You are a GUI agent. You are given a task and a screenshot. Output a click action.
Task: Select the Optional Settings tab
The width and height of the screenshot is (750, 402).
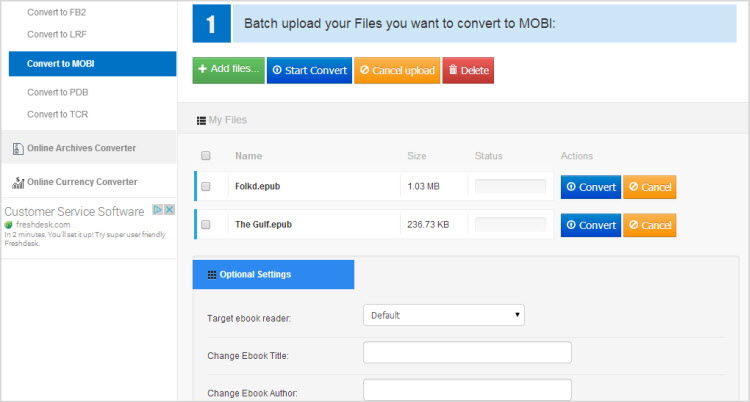[274, 275]
